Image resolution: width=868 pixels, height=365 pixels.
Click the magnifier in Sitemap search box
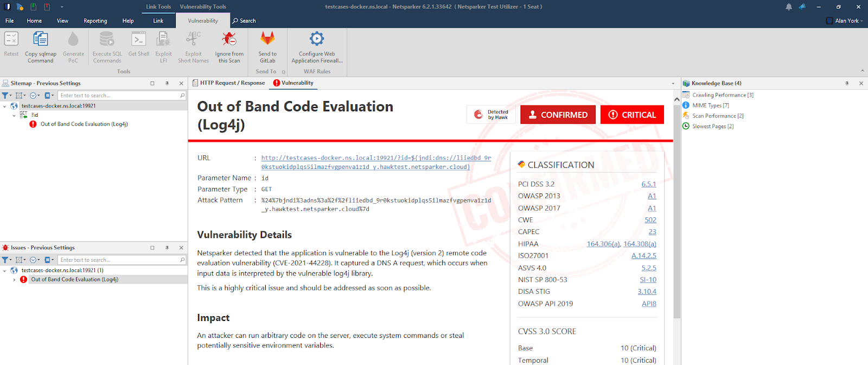tap(182, 96)
